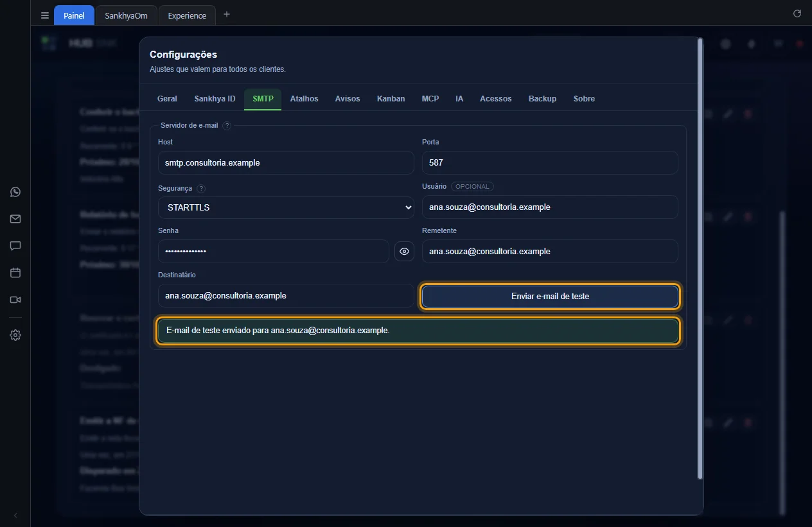Viewport: 812px width, 527px height.
Task: Show help tooltip next to Segurança
Action: (x=201, y=189)
